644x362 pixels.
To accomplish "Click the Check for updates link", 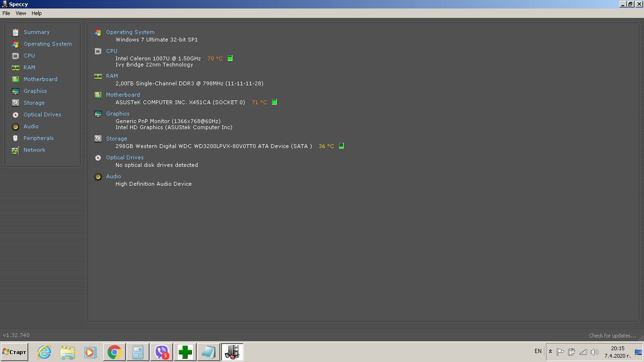I will tap(612, 336).
